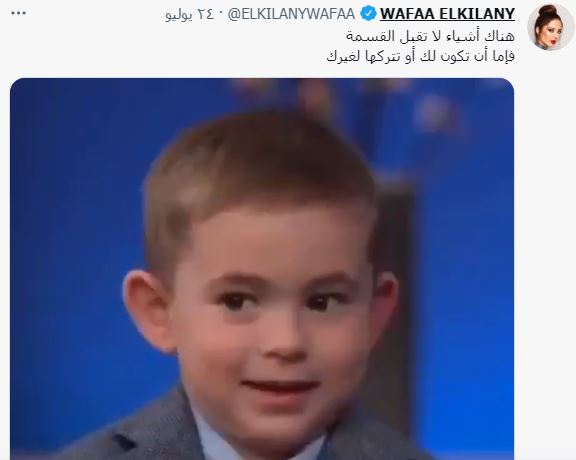Open the @ELKILANYWAFAA handle link
The width and height of the screenshot is (576, 460).
(291, 14)
